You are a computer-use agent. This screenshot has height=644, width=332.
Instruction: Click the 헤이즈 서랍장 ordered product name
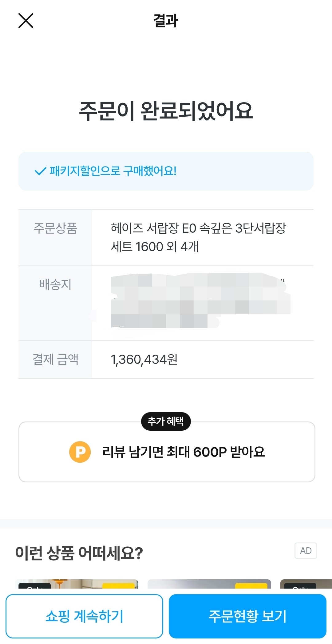(x=198, y=237)
